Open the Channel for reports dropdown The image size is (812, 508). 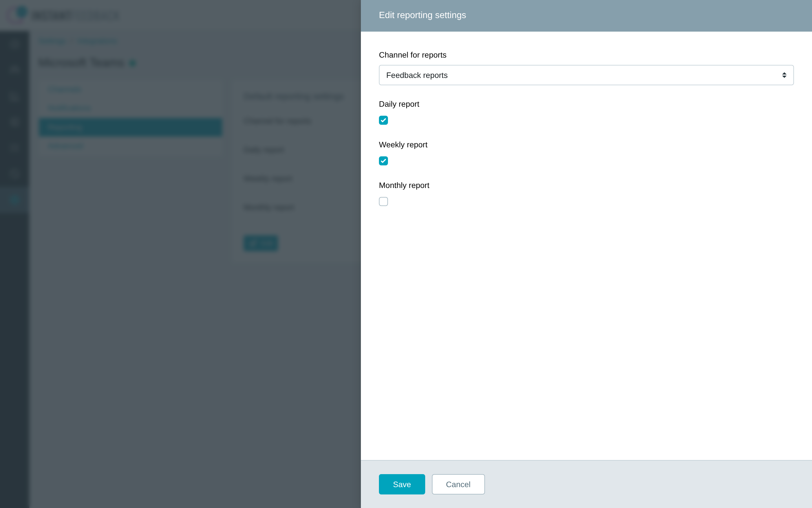586,75
